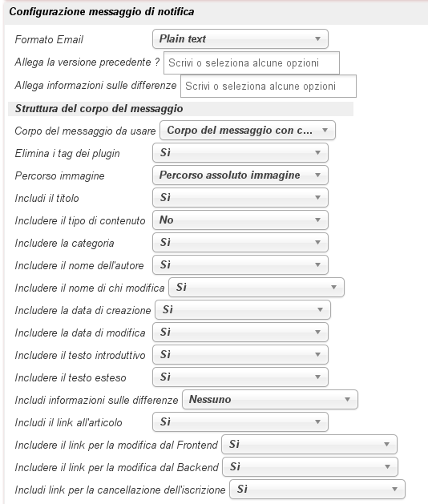428x504 pixels.
Task: Expand Includere il nome di chi modifica dropdown
Action: [256, 288]
